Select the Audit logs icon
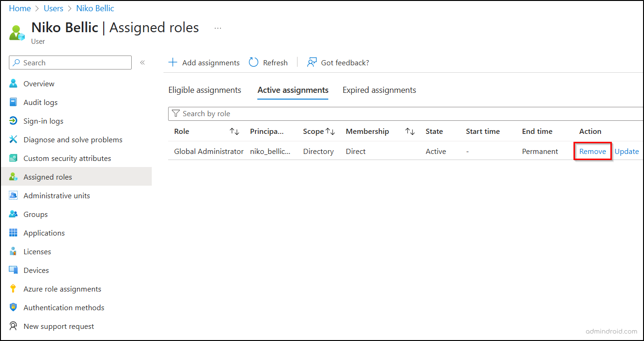This screenshot has width=644, height=341. coord(13,102)
